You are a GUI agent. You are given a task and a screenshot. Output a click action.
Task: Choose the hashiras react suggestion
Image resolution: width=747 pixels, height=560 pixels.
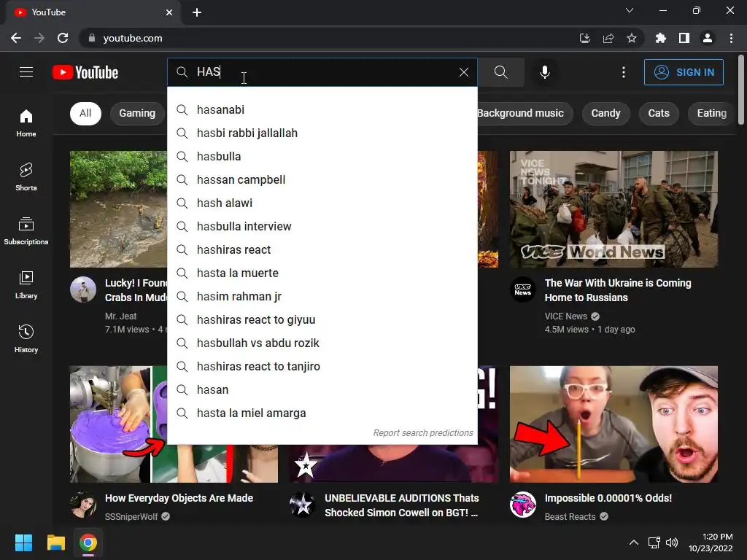[x=322, y=249]
